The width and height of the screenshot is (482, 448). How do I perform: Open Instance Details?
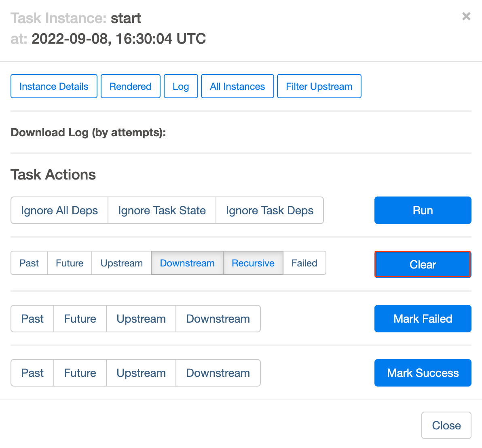click(x=54, y=86)
